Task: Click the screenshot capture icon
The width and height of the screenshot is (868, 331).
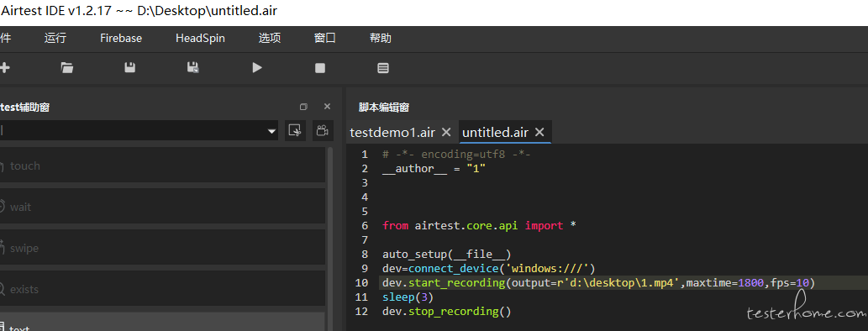Action: pos(296,130)
